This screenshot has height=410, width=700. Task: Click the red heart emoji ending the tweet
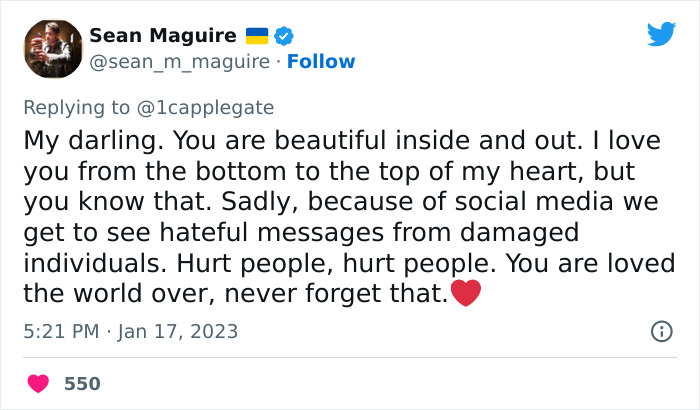pyautogui.click(x=467, y=294)
